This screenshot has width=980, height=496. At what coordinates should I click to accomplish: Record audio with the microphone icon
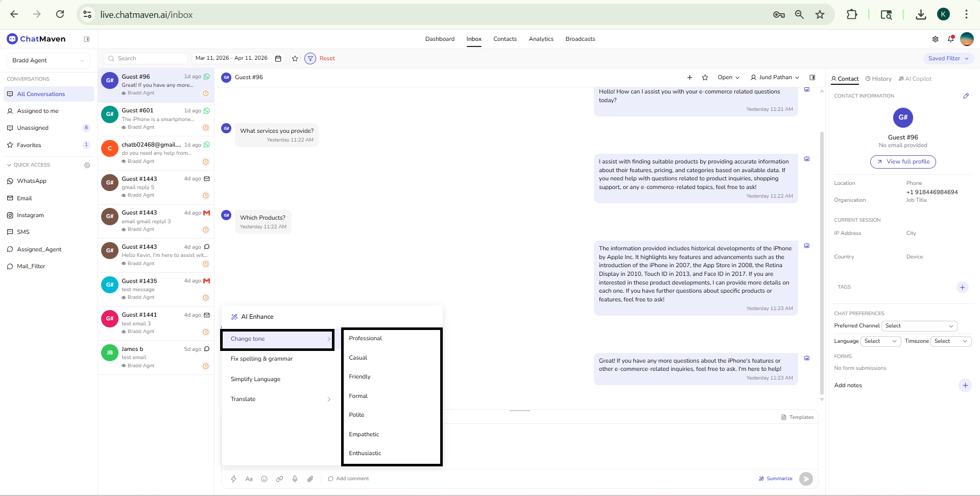(x=295, y=479)
